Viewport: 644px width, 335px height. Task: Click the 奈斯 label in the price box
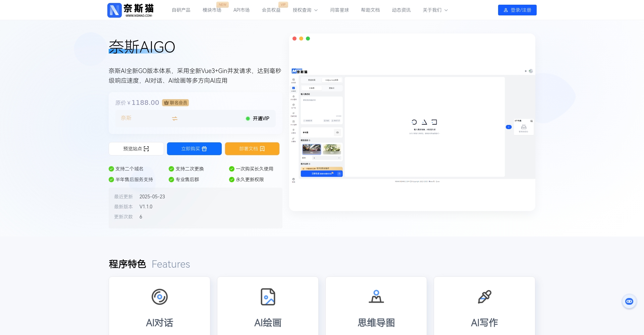(126, 118)
